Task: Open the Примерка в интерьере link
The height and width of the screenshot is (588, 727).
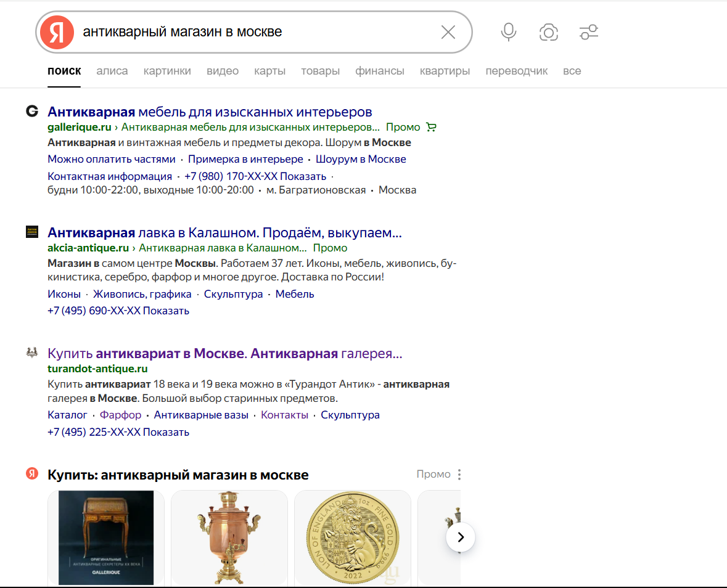Action: [x=245, y=159]
